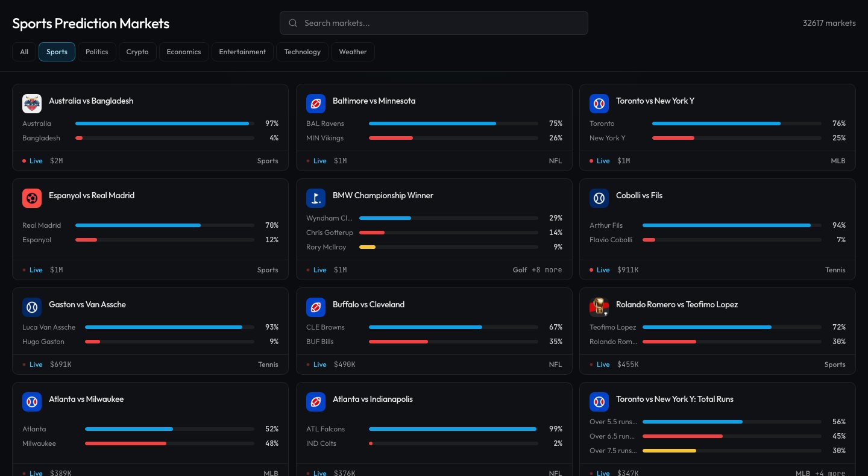
Task: Select the Sports category tab
Action: pos(57,52)
